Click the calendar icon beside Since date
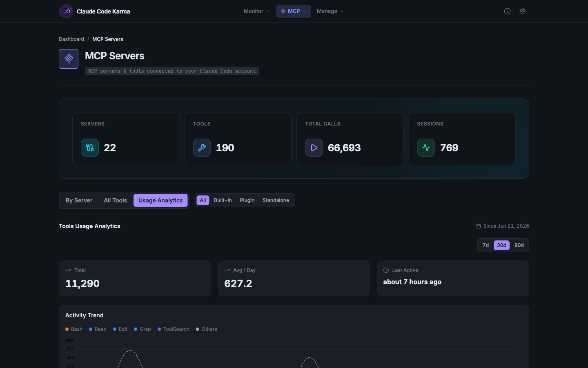This screenshot has width=588, height=368. tap(479, 226)
